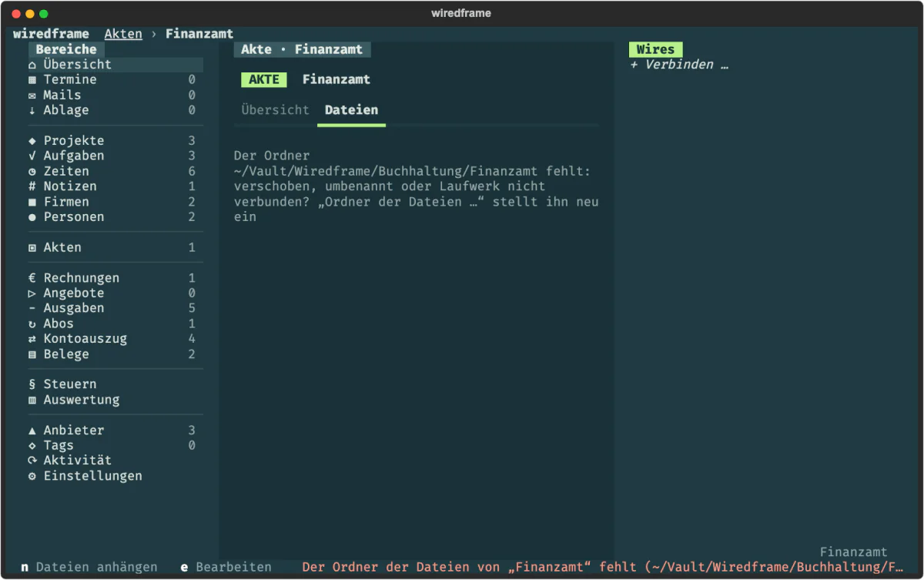
Task: Go to Ausgaben in the sidebar
Action: tap(115, 308)
